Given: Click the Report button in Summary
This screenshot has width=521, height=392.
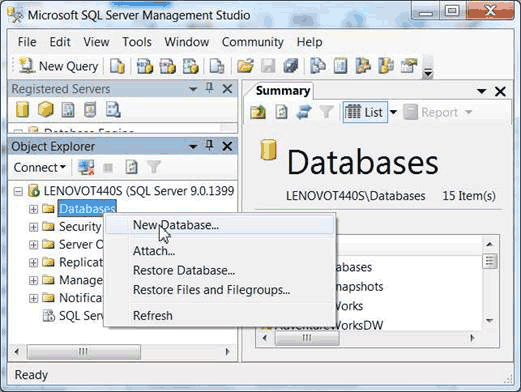Looking at the screenshot, I should pyautogui.click(x=438, y=112).
